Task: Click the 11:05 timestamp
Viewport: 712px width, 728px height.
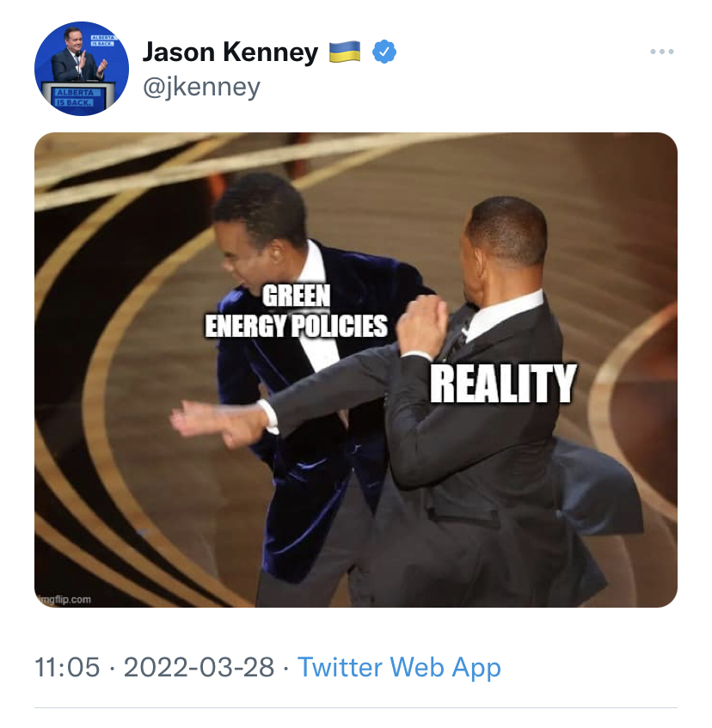Action: (x=67, y=667)
